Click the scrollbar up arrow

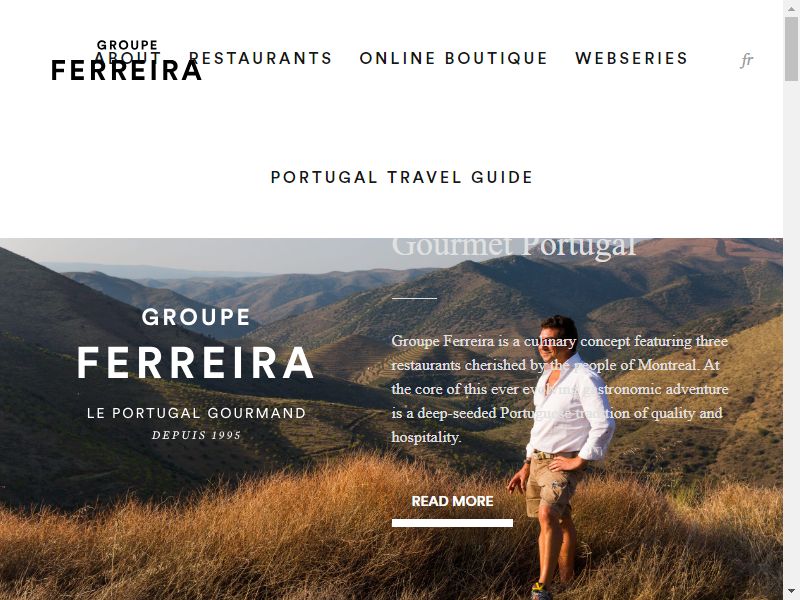pyautogui.click(x=791, y=6)
